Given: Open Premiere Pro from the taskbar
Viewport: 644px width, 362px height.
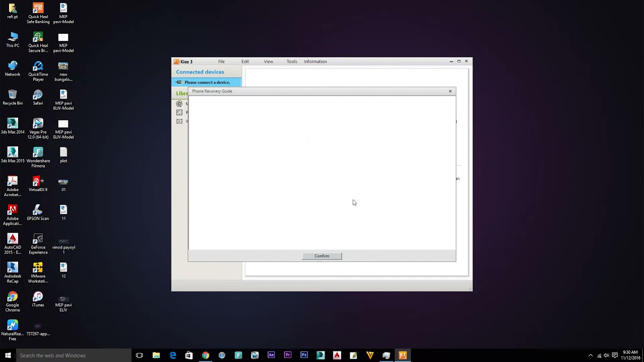Looking at the screenshot, I should coord(287,355).
